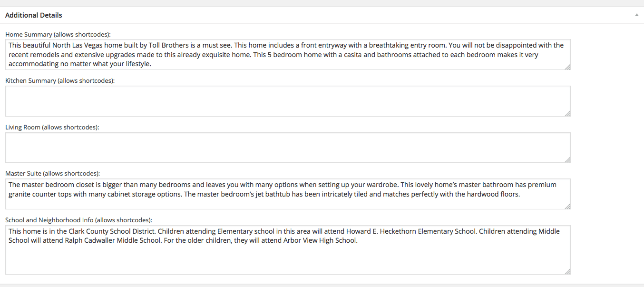Grab the Living Room resize handle
Viewport: 644px width, 287px height.
567,160
